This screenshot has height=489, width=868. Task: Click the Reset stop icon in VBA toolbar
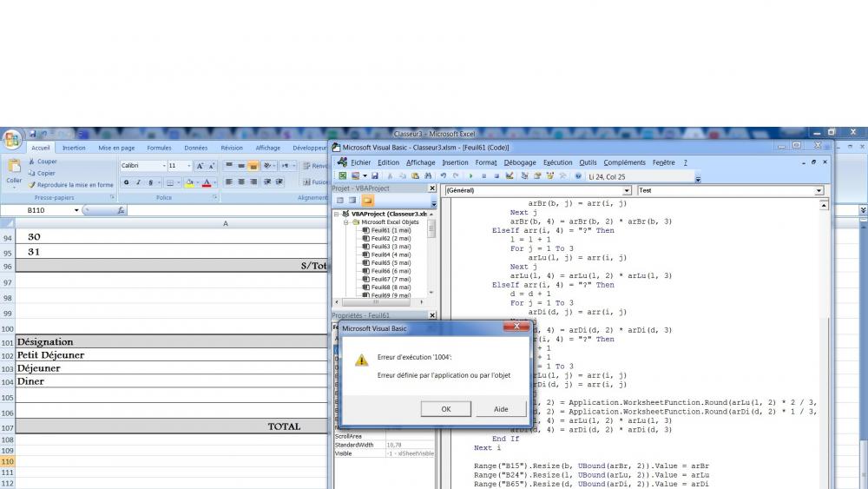pyautogui.click(x=496, y=176)
